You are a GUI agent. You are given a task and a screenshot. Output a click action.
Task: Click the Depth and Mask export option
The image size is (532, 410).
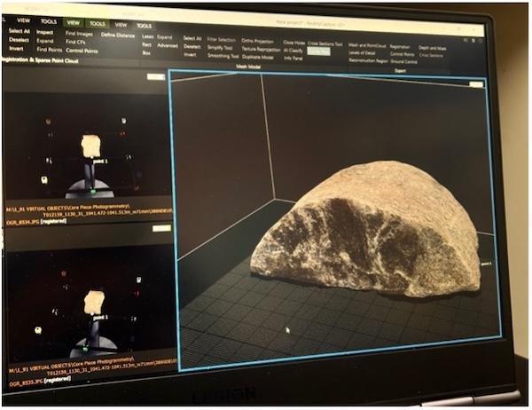(433, 48)
